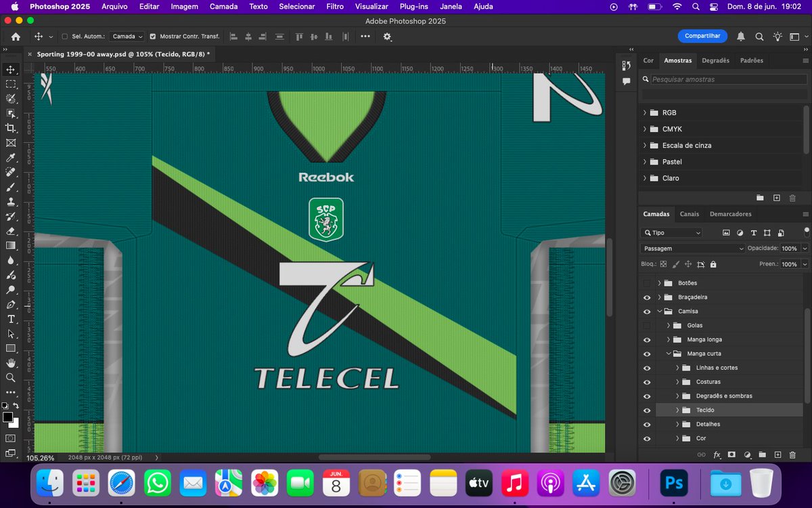The image size is (812, 508).
Task: Select the Clone Stamp tool
Action: (x=11, y=202)
